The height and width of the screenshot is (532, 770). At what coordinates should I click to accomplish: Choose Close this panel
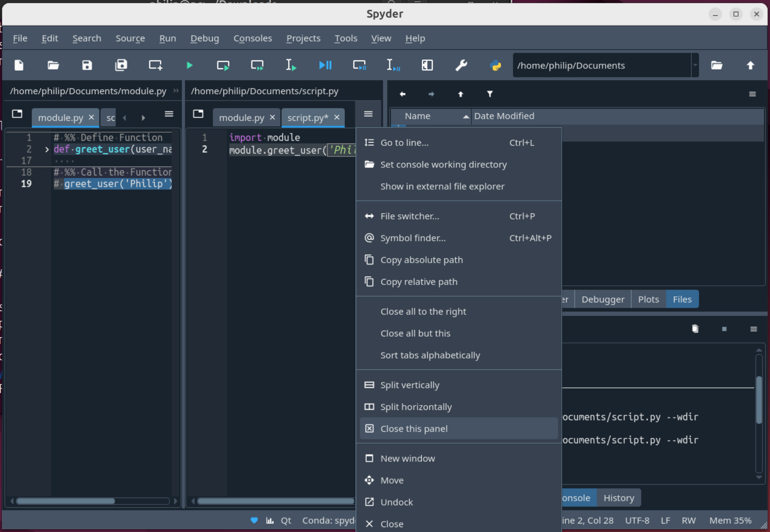(x=459, y=429)
